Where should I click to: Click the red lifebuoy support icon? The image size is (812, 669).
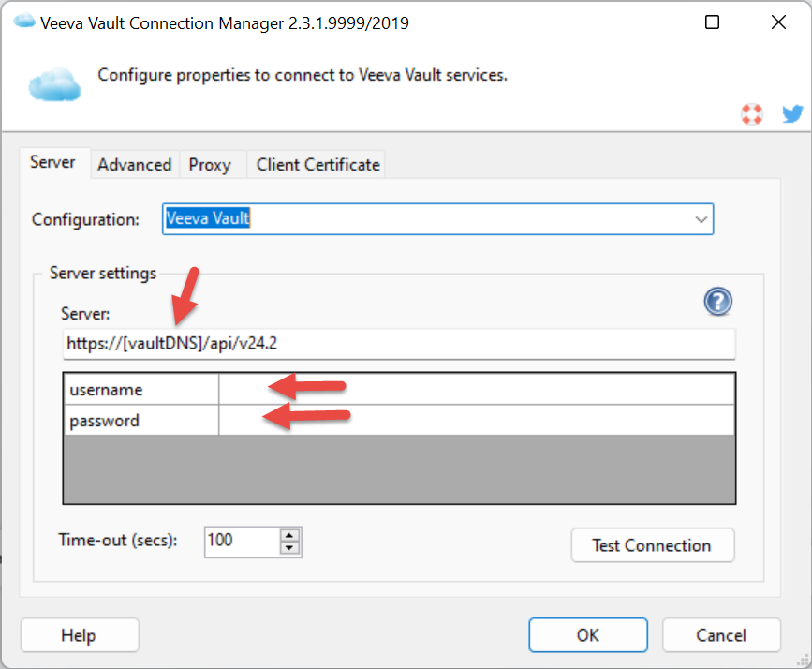[751, 114]
